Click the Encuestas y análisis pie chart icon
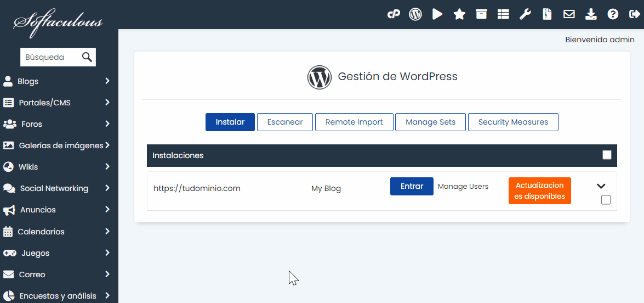Screen dimensions: 644x303 pyautogui.click(x=8, y=296)
